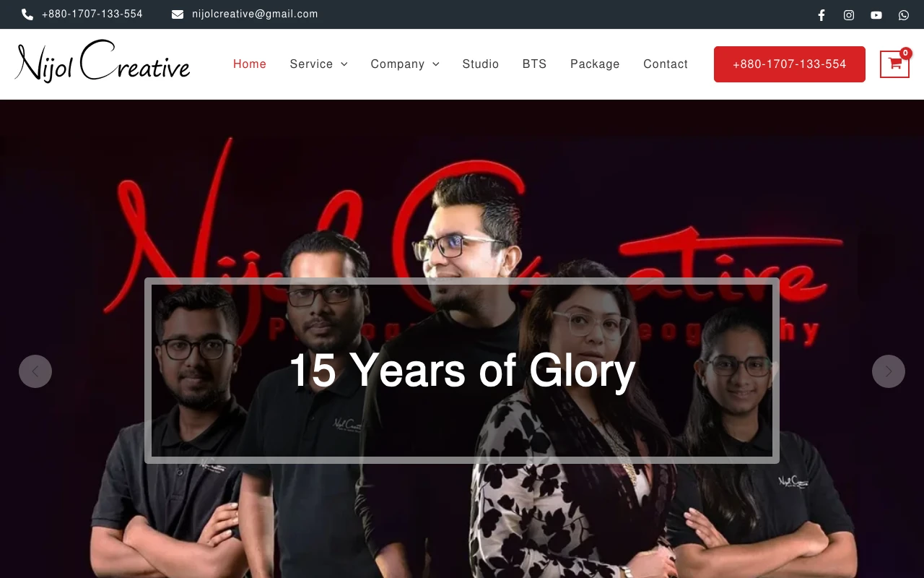
Task: Go to previous slide arrow
Action: click(x=35, y=371)
